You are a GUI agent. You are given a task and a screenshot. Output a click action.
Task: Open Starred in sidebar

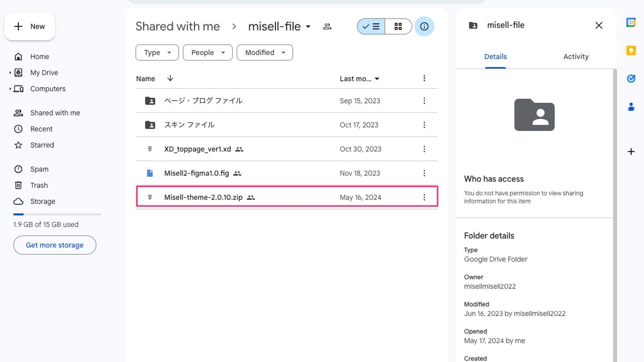(x=42, y=145)
